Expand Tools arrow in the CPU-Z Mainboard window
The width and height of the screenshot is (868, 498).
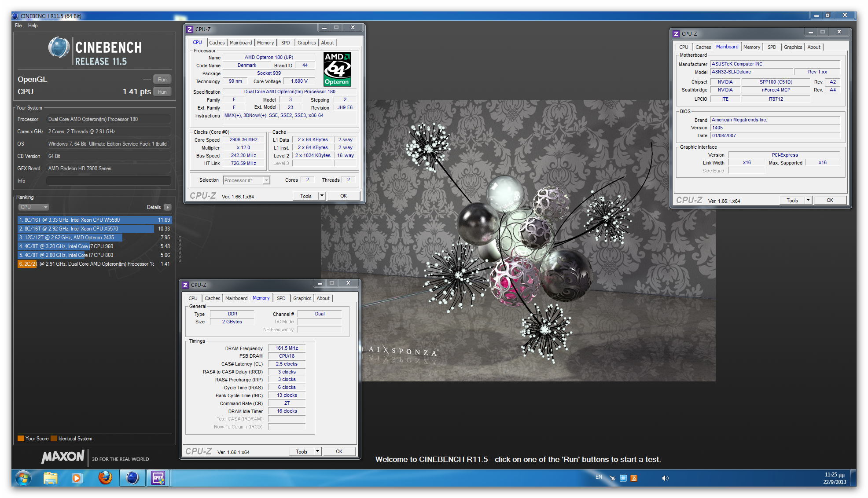tap(809, 200)
